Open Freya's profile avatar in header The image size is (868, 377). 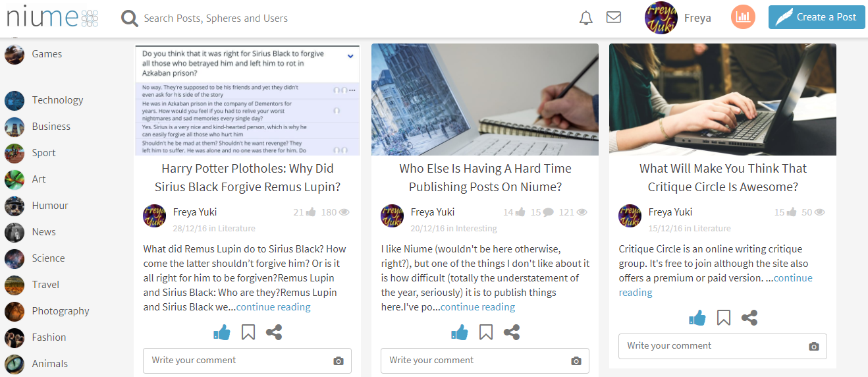coord(661,18)
